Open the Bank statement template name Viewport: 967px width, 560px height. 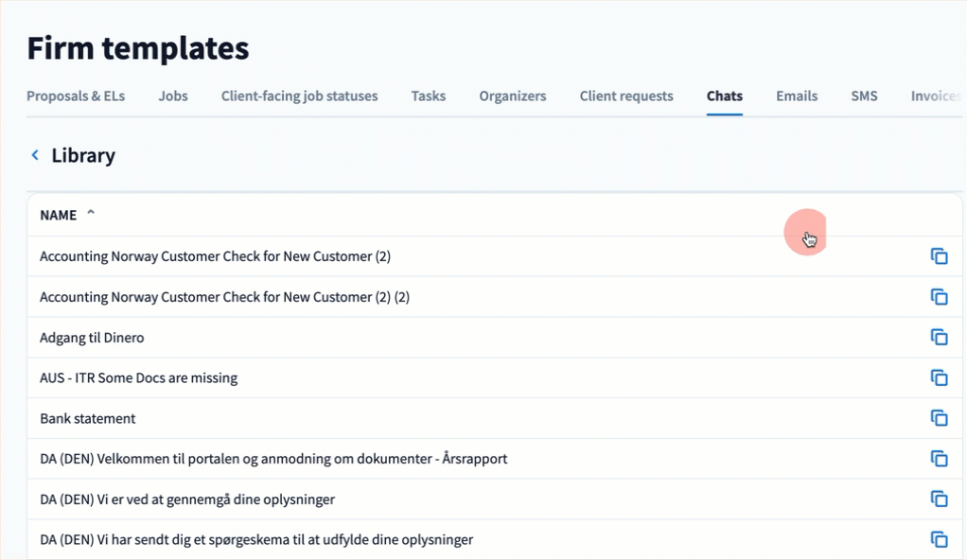pyautogui.click(x=88, y=418)
